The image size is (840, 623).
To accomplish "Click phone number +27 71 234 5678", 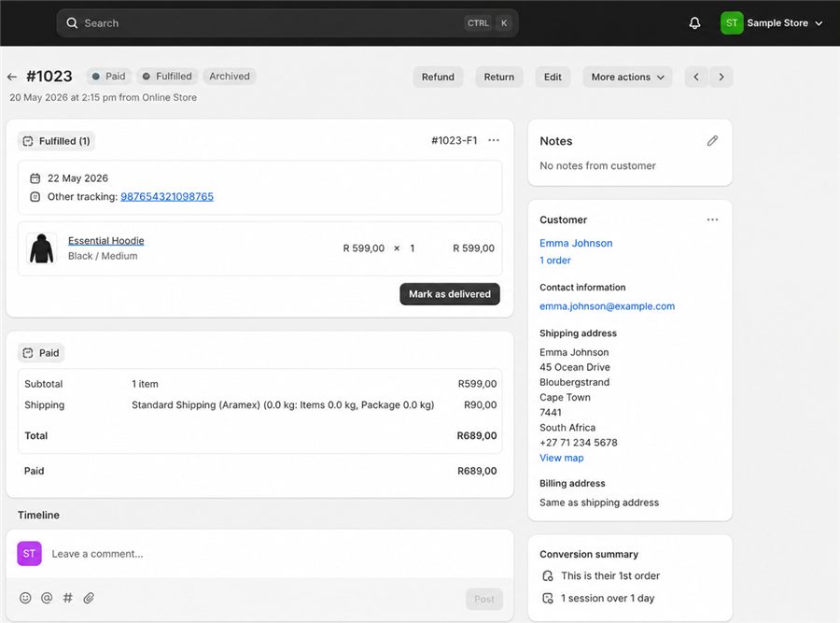I will coord(579,443).
